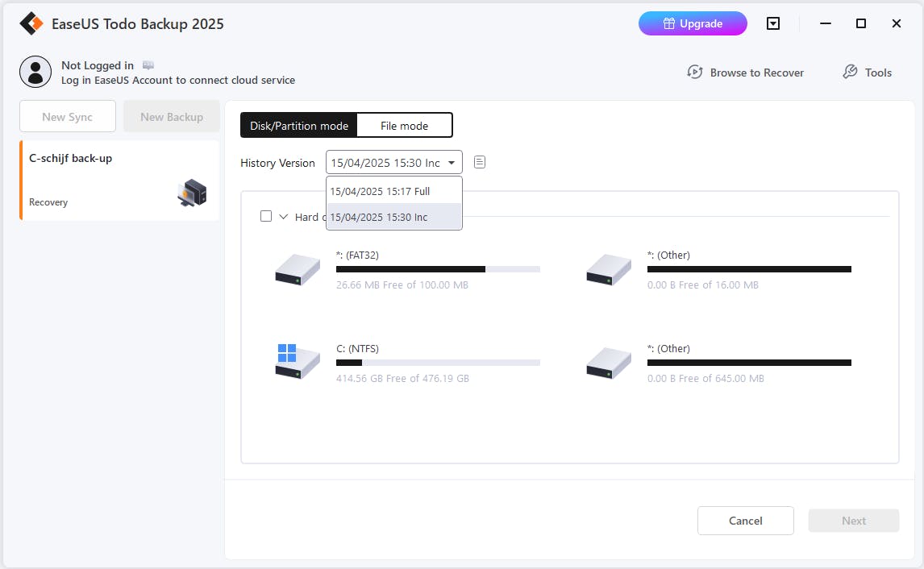The height and width of the screenshot is (569, 924).
Task: Click the C-schijf back-up computer icon
Action: tap(192, 193)
